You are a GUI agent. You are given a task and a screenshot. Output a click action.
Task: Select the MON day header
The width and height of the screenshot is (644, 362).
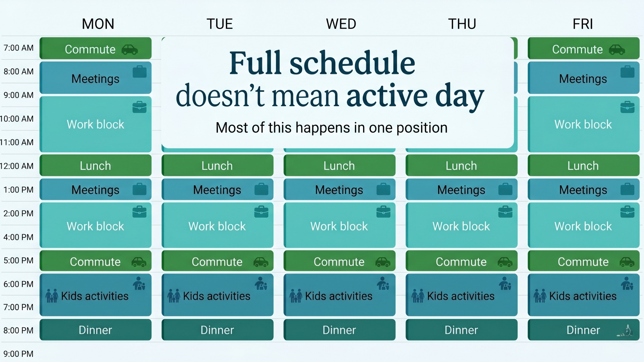[x=98, y=24]
